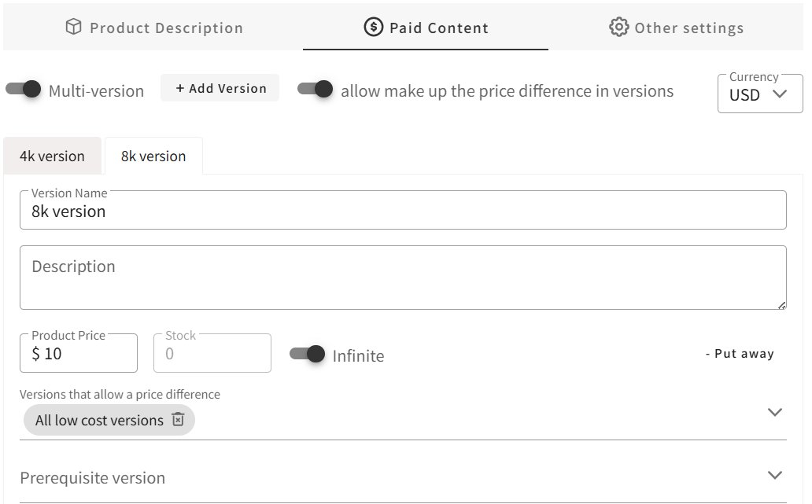
Task: Click the dollar icon beside Paid Content
Action: coord(373,28)
